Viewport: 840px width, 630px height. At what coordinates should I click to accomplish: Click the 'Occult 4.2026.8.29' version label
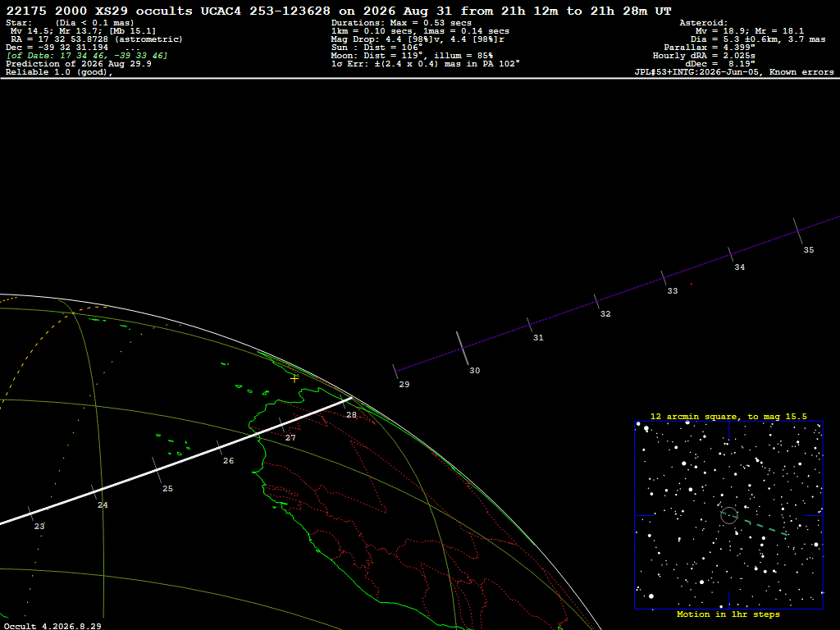52,626
